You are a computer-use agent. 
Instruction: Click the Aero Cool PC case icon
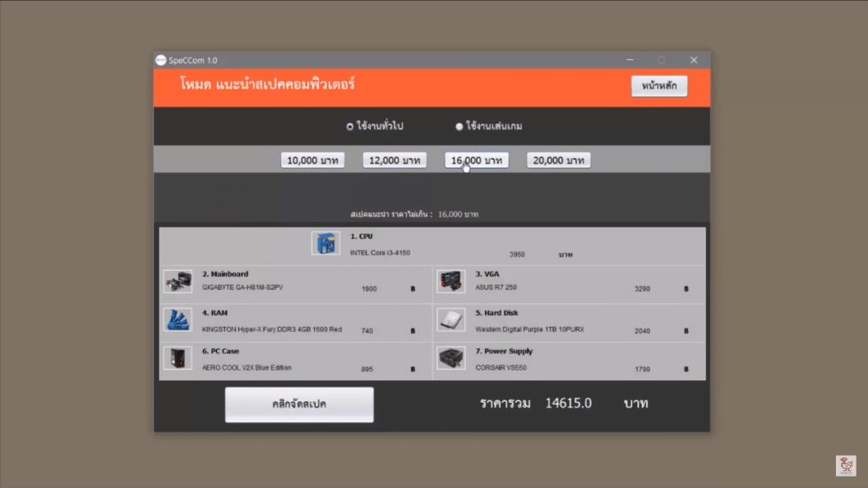point(177,358)
